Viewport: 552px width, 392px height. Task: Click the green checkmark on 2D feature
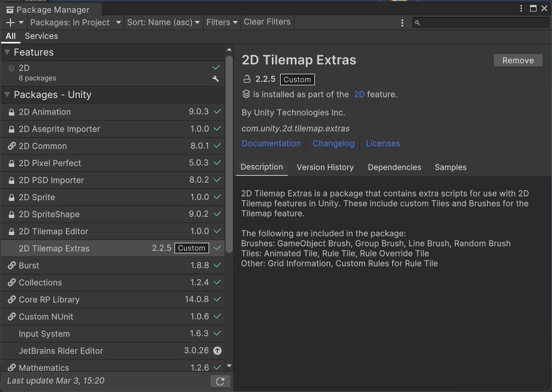click(216, 67)
